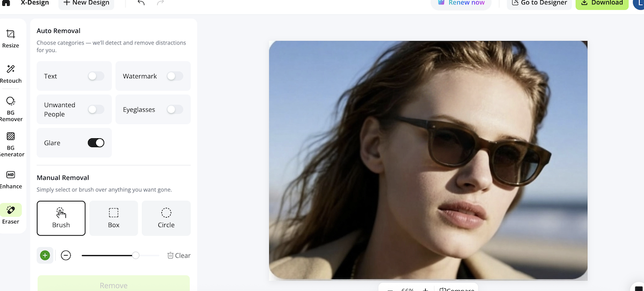Turn off Glare removal
The height and width of the screenshot is (291, 644).
(x=96, y=143)
